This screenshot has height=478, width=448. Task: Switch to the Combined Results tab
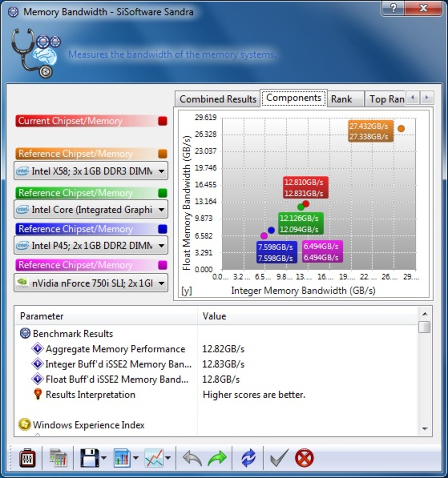point(218,99)
